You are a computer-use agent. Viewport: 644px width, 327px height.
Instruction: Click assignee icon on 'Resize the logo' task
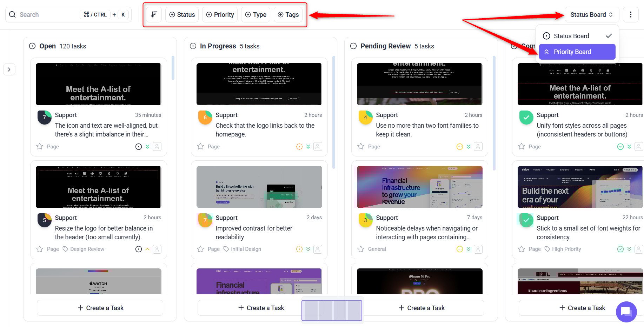click(157, 249)
